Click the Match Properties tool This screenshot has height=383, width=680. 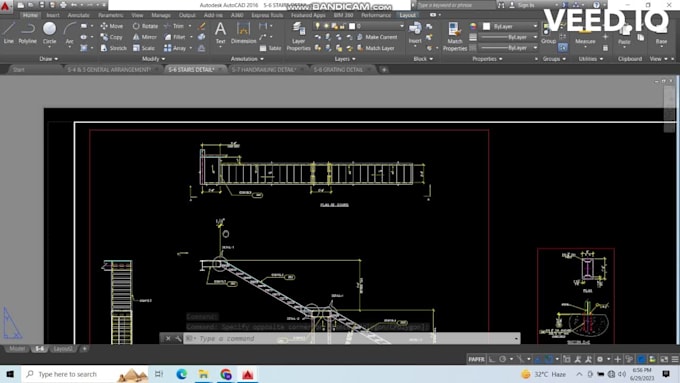click(454, 37)
